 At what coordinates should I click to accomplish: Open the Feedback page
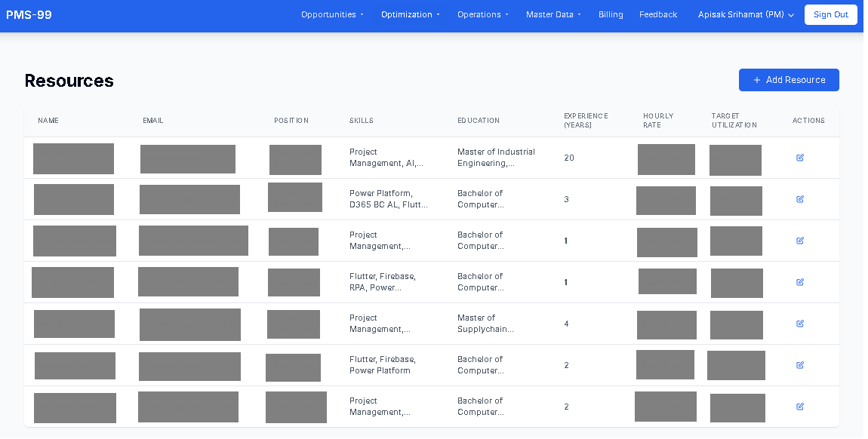[x=658, y=14]
